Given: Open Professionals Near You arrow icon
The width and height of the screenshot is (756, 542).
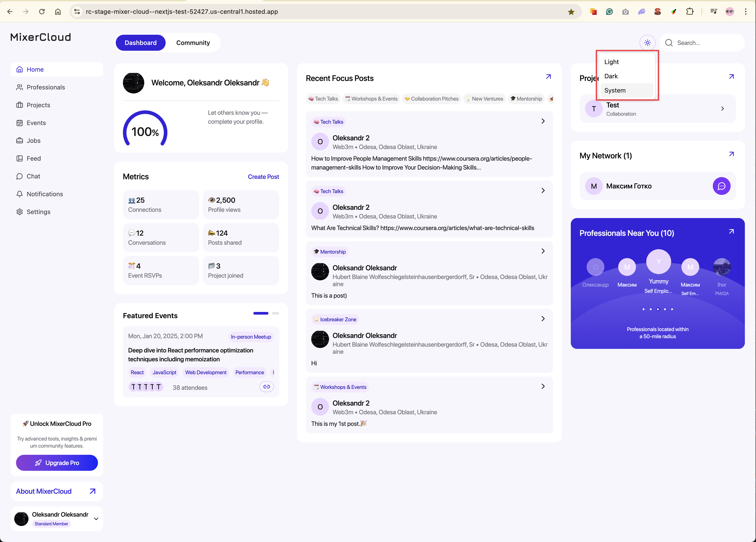Looking at the screenshot, I should coord(731,232).
